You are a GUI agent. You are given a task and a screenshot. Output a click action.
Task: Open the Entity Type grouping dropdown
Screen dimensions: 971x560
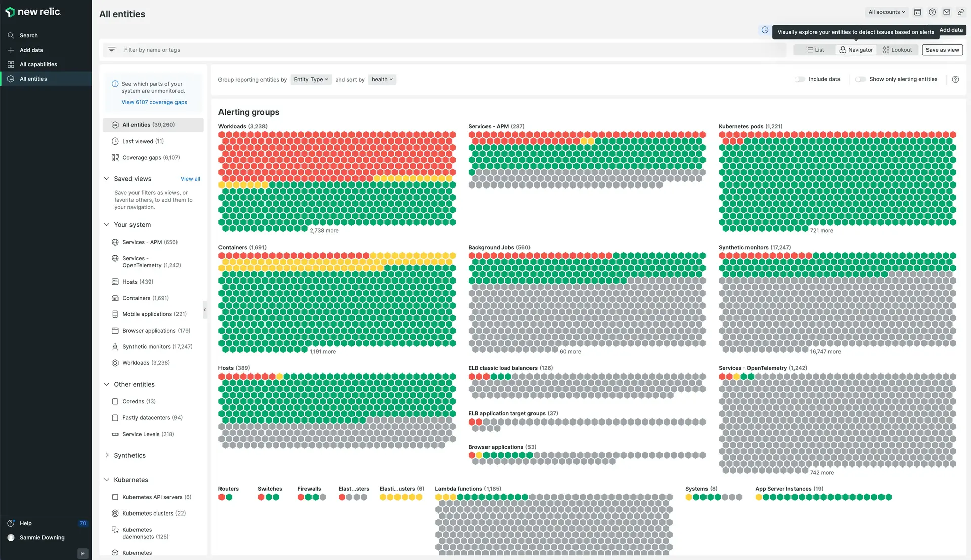click(311, 79)
